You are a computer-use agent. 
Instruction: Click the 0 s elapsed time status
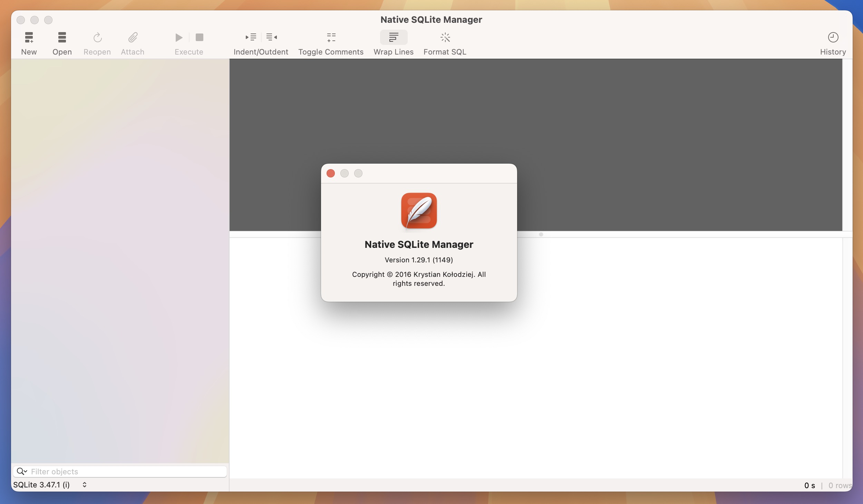pos(809,485)
